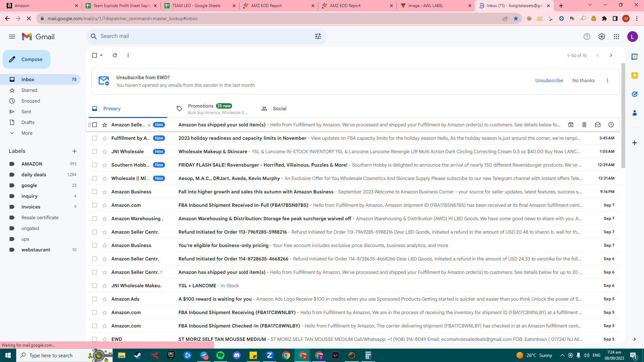Image resolution: width=644 pixels, height=362 pixels.
Task: Create new label plus icon
Action: (x=74, y=151)
